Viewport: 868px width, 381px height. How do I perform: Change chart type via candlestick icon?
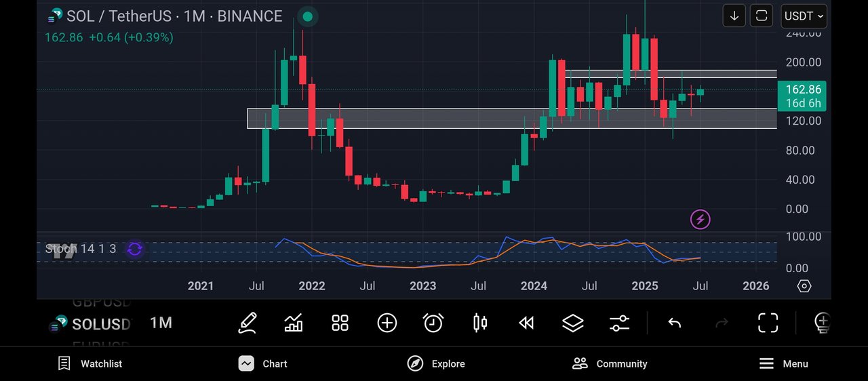(x=480, y=323)
